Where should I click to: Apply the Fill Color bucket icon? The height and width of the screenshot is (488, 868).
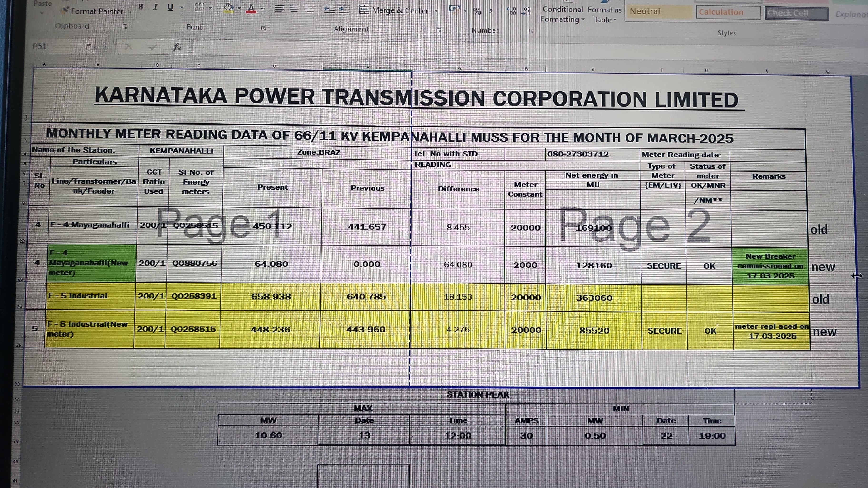(x=229, y=8)
